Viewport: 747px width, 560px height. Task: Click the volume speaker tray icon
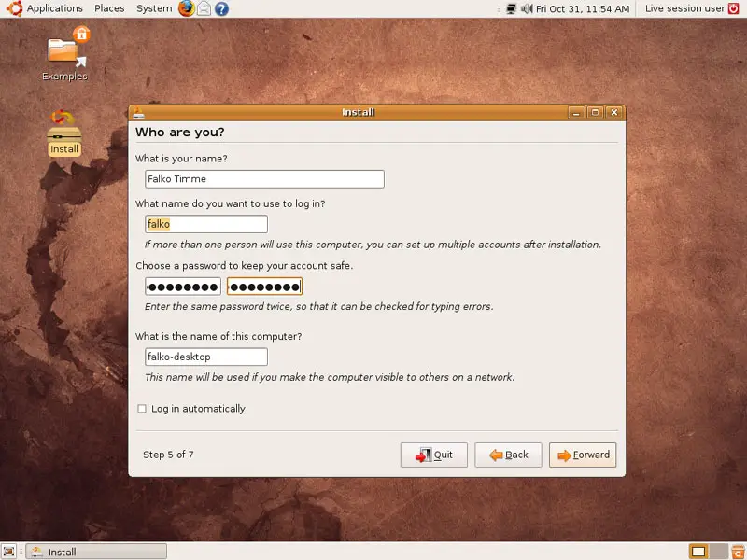point(527,8)
